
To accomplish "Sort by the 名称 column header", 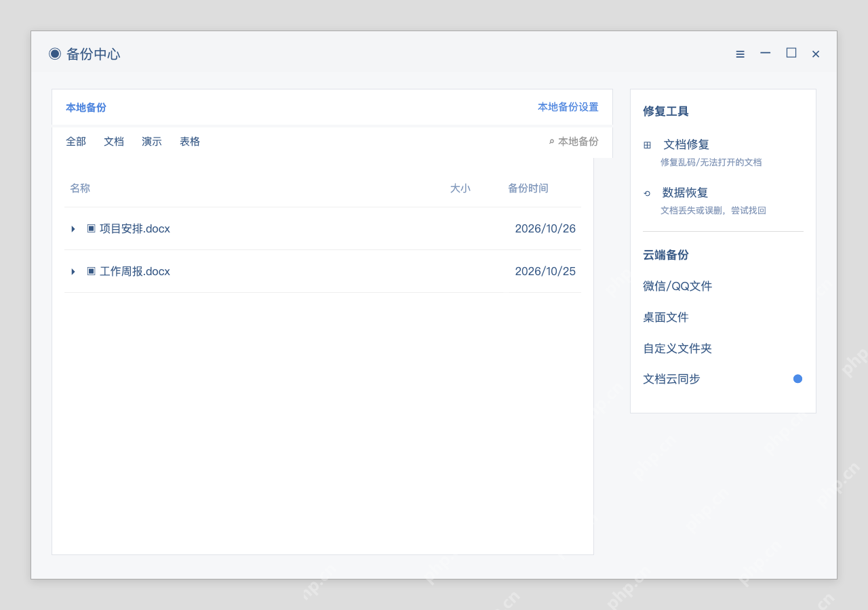I will click(x=80, y=188).
